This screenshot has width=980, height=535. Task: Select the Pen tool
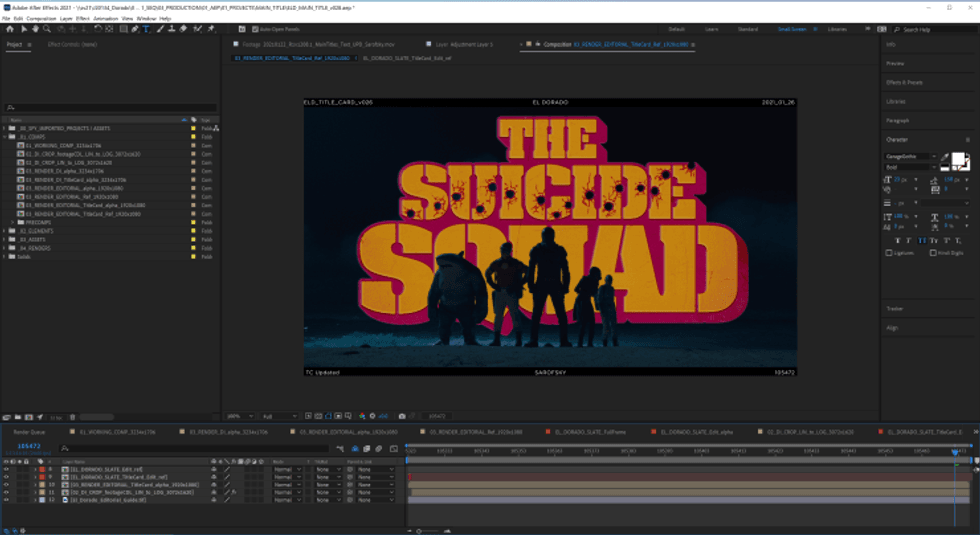pos(135,29)
